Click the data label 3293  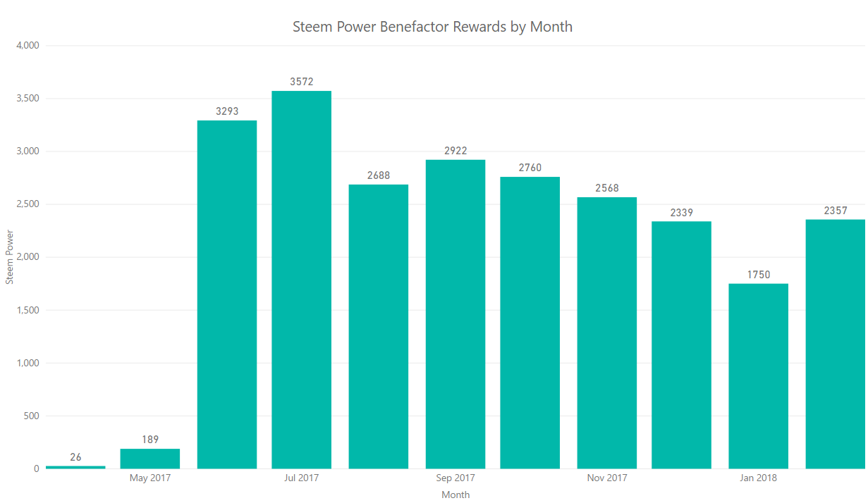[x=227, y=111]
